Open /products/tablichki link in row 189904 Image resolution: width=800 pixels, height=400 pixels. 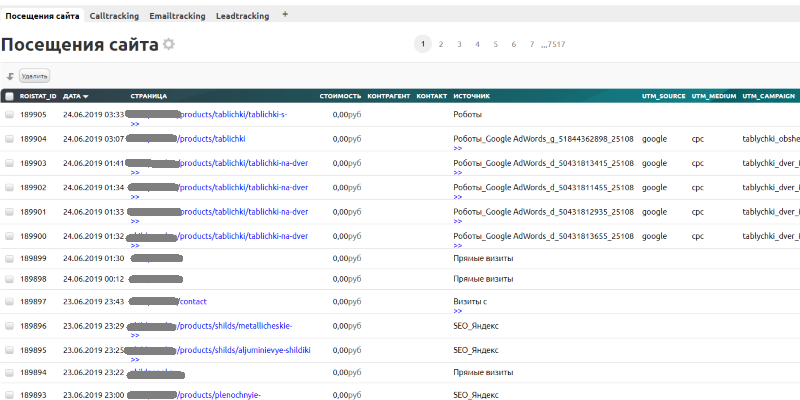point(211,139)
